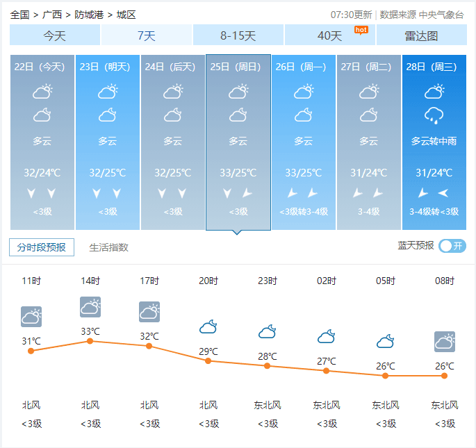Click the 27℃ point at 02时
Viewport: 476px width, 448px height.
327,371
